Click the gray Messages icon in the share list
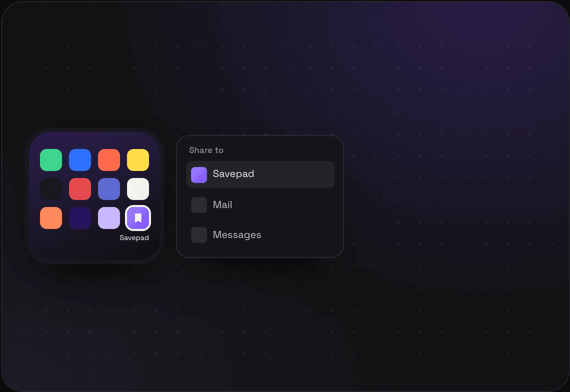This screenshot has width=570, height=392. (199, 235)
